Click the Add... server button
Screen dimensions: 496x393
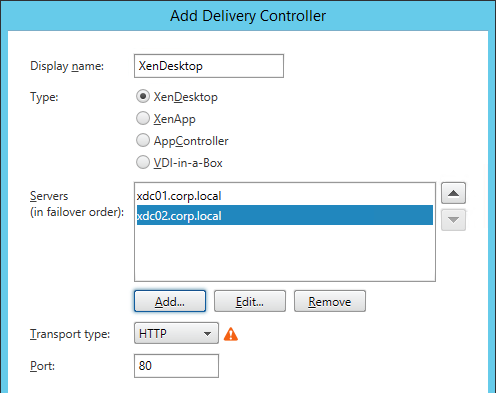tap(170, 301)
